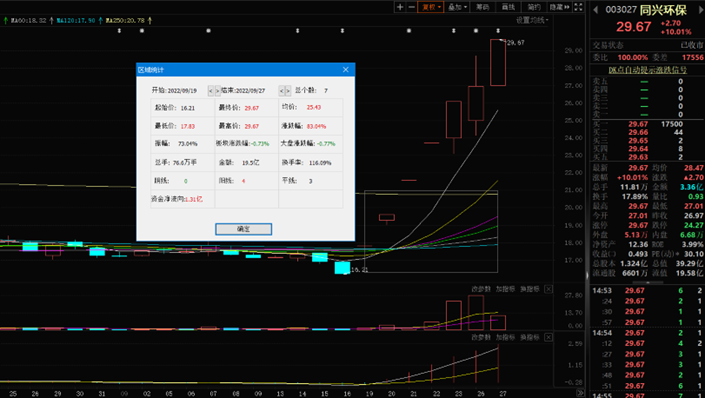Open the 复权 dropdown
This screenshot has width=705, height=398.
430,7
